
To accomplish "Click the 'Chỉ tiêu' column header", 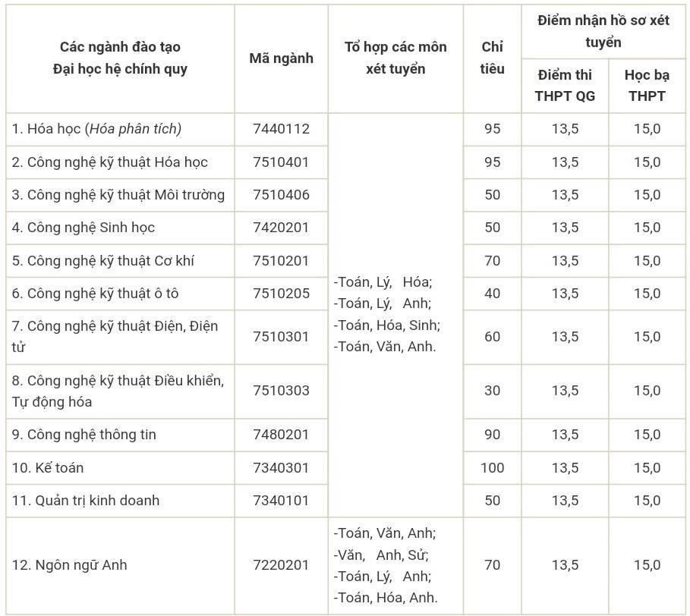I will coord(492,58).
